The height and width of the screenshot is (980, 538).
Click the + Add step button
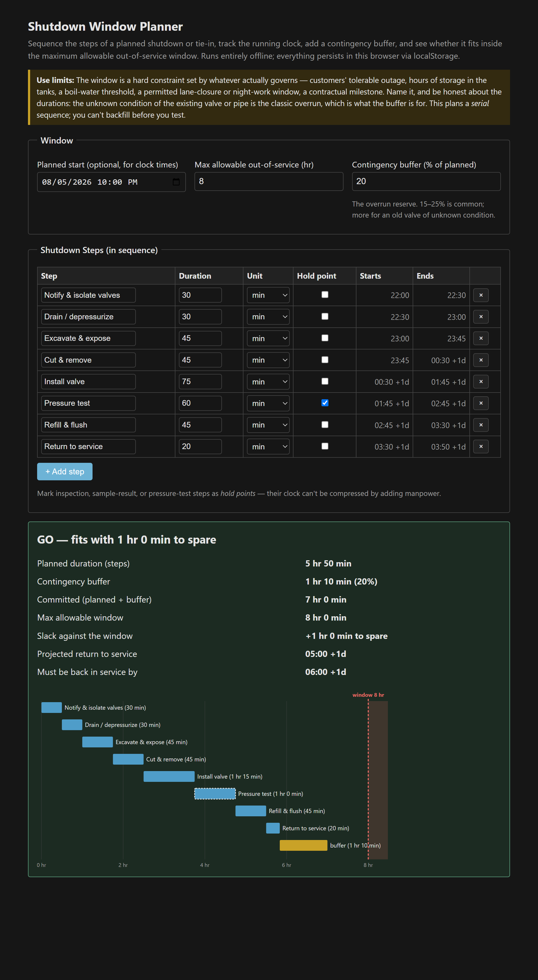(65, 471)
